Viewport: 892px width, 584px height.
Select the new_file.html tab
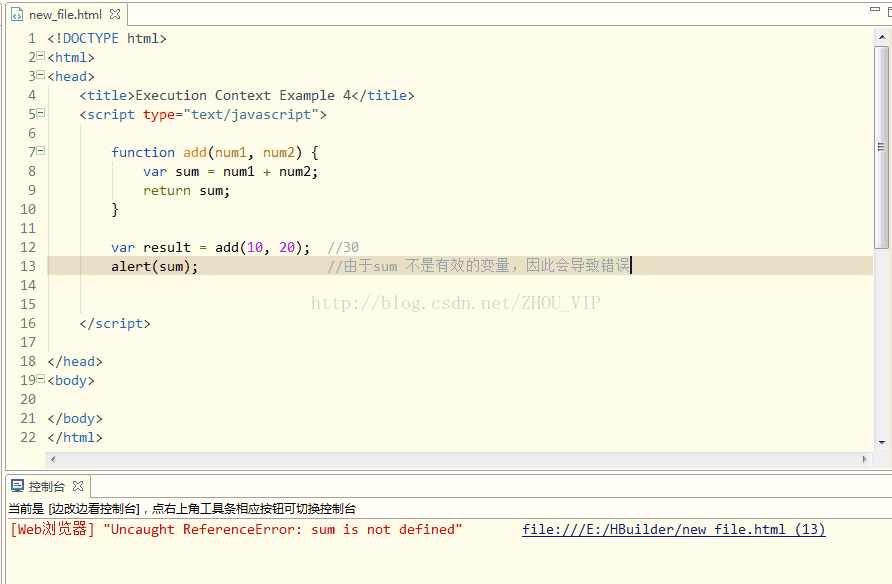point(65,14)
